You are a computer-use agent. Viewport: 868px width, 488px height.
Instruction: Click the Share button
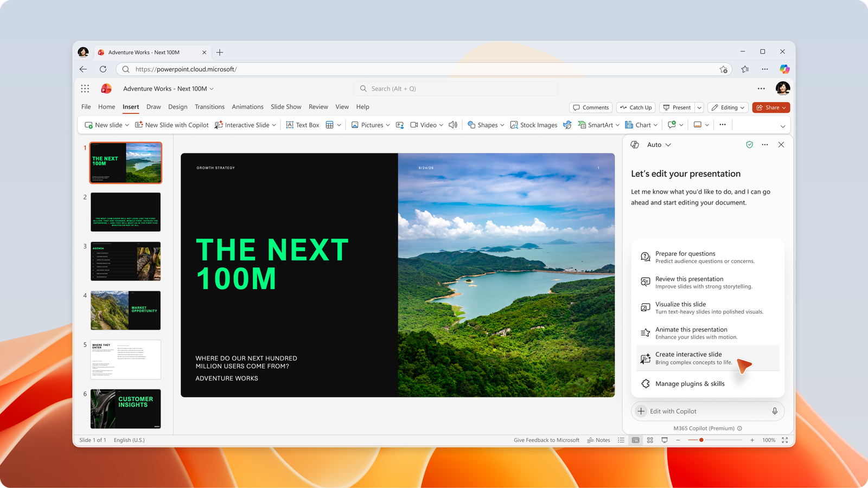tap(771, 107)
